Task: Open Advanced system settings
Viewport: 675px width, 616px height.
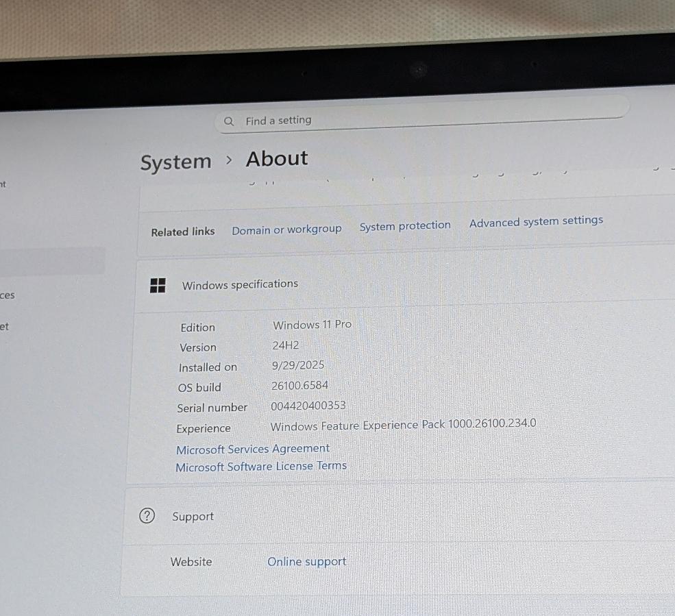Action: pos(536,221)
